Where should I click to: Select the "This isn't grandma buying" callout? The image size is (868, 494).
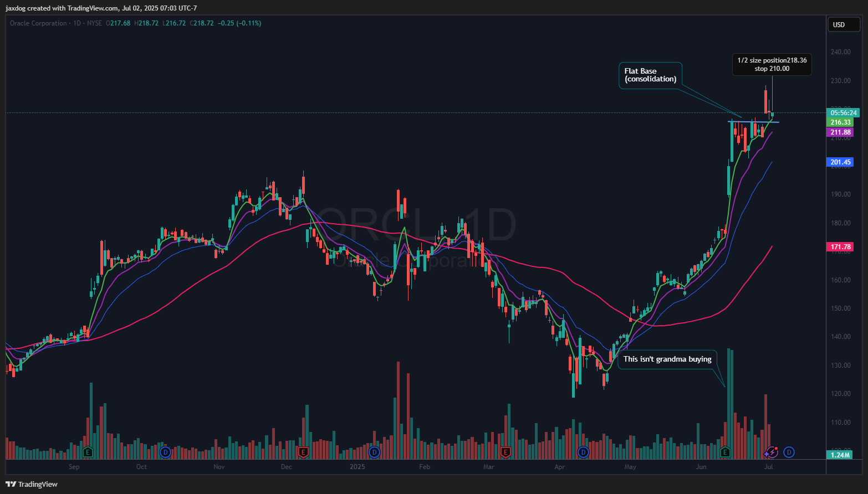667,359
